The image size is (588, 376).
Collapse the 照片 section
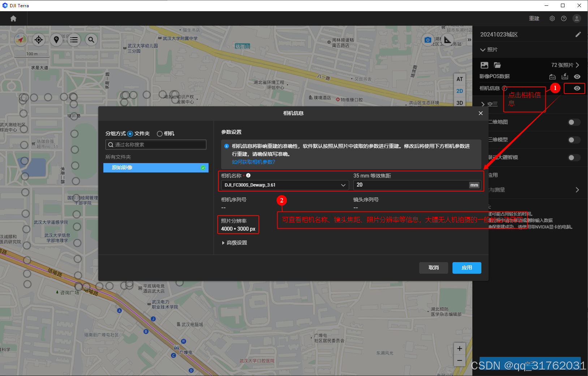click(483, 50)
